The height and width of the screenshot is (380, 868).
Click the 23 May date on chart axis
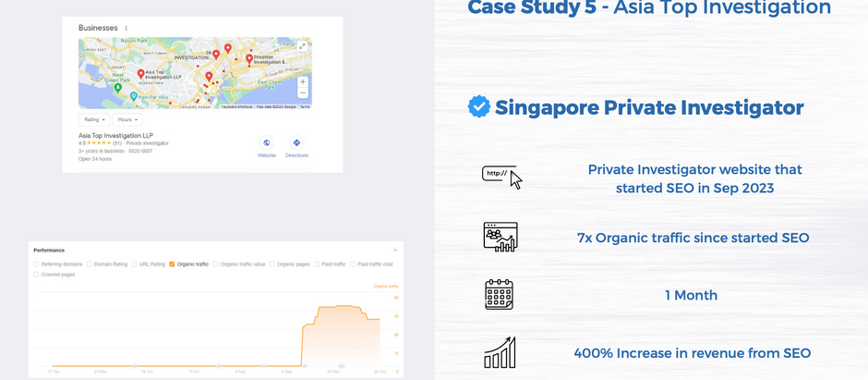[x=101, y=371]
